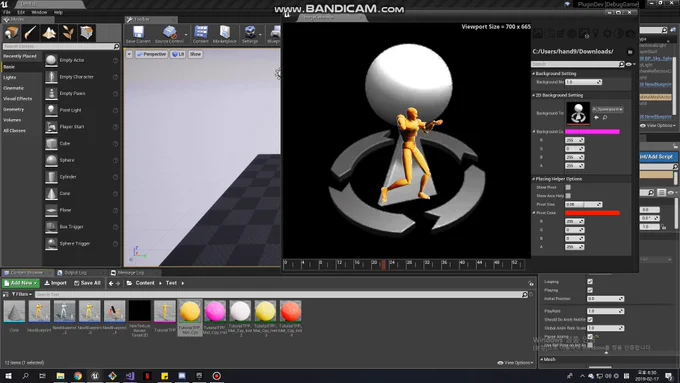Open the Content toolbar button

tap(201, 34)
